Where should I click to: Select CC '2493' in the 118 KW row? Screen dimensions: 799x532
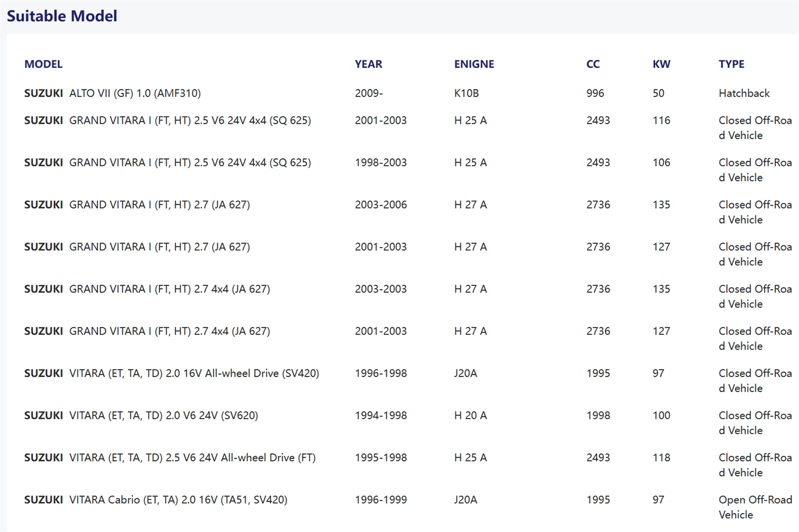[x=598, y=458]
